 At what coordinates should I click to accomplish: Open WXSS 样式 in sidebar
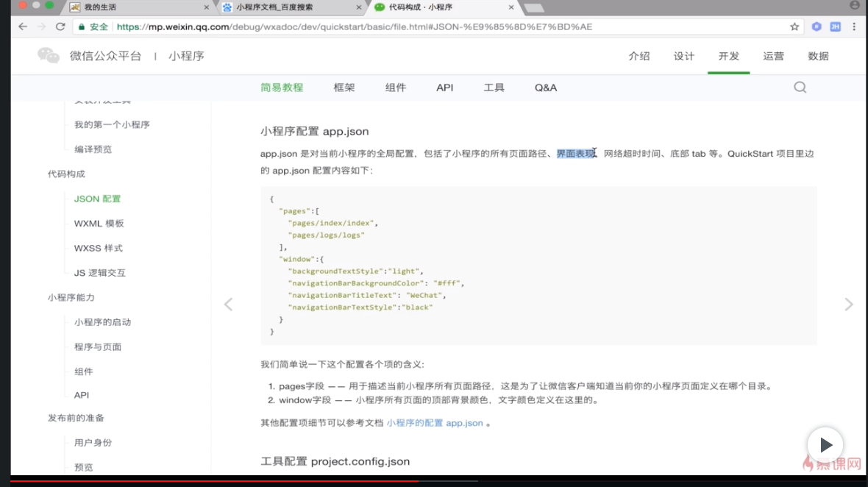click(99, 248)
